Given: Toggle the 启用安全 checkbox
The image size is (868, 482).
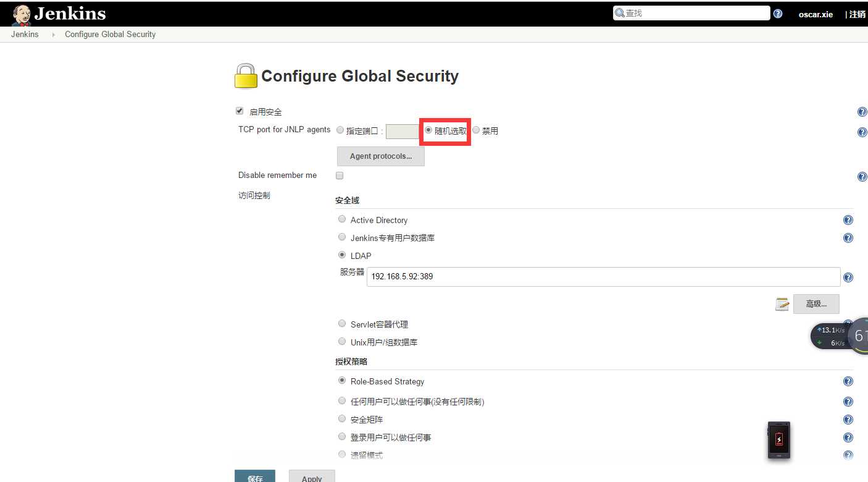Looking at the screenshot, I should (x=240, y=111).
